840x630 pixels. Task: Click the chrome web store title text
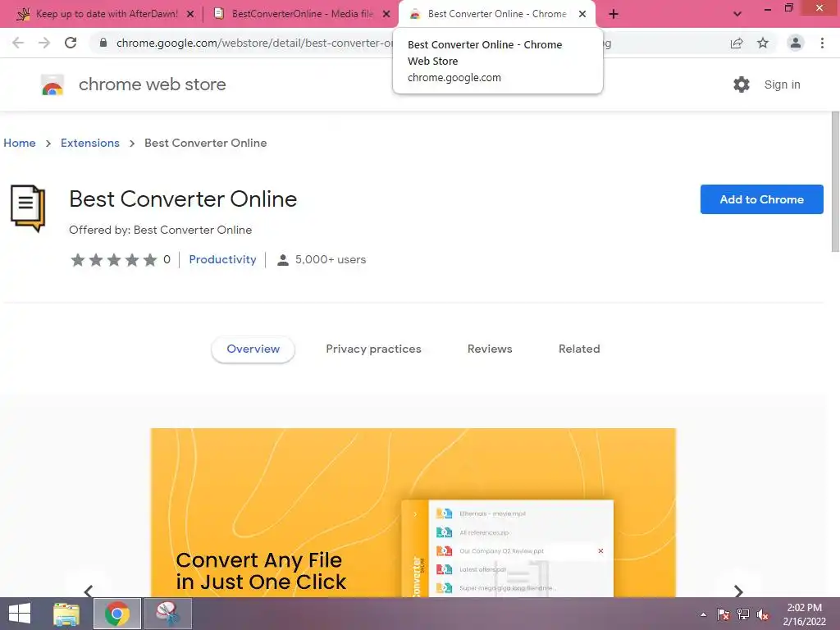(152, 84)
